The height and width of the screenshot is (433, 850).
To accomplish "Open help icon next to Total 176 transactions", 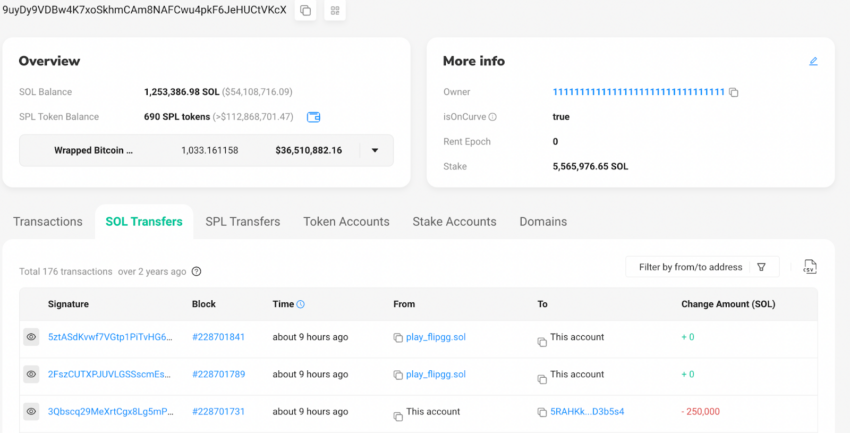I will pyautogui.click(x=197, y=272).
